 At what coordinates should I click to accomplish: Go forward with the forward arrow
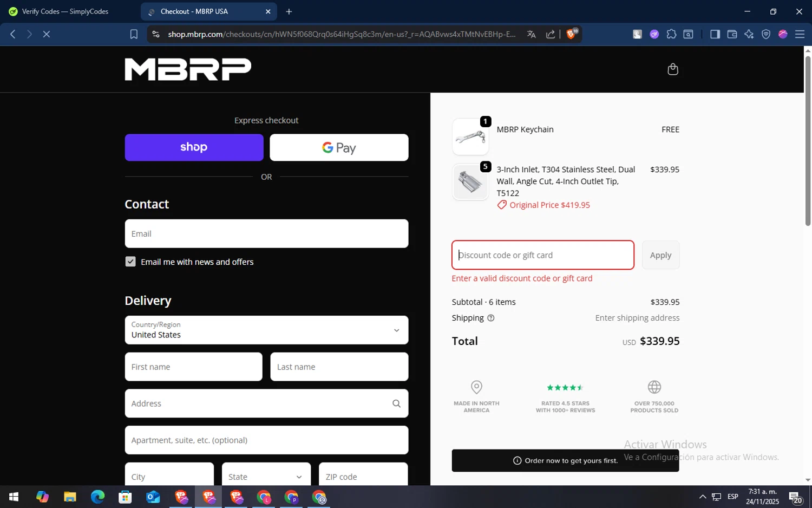click(x=30, y=34)
